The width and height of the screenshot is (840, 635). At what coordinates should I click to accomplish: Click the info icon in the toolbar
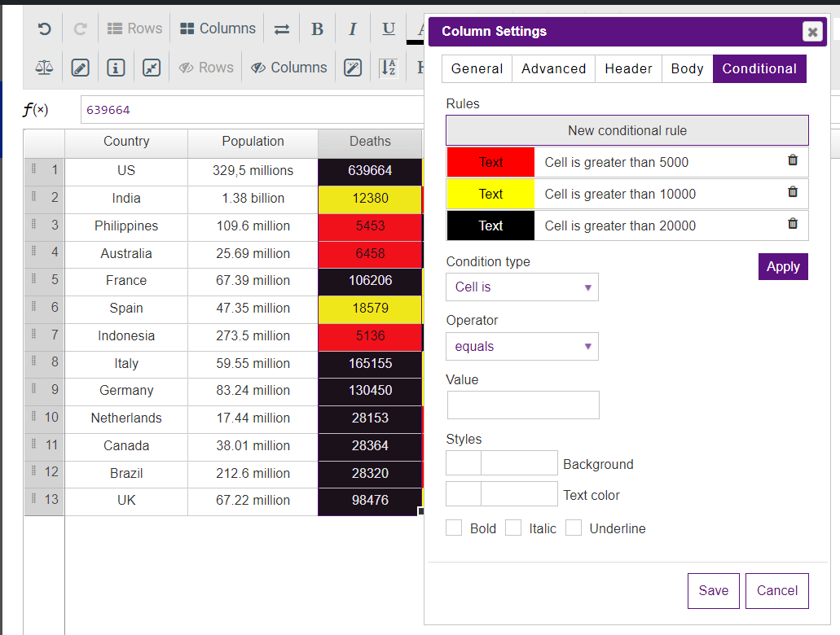[116, 67]
